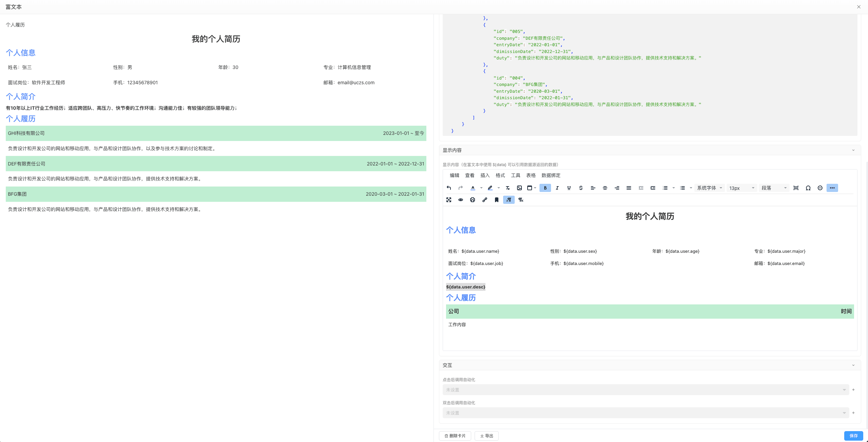Click the print icon
868x442 pixels.
point(472,200)
